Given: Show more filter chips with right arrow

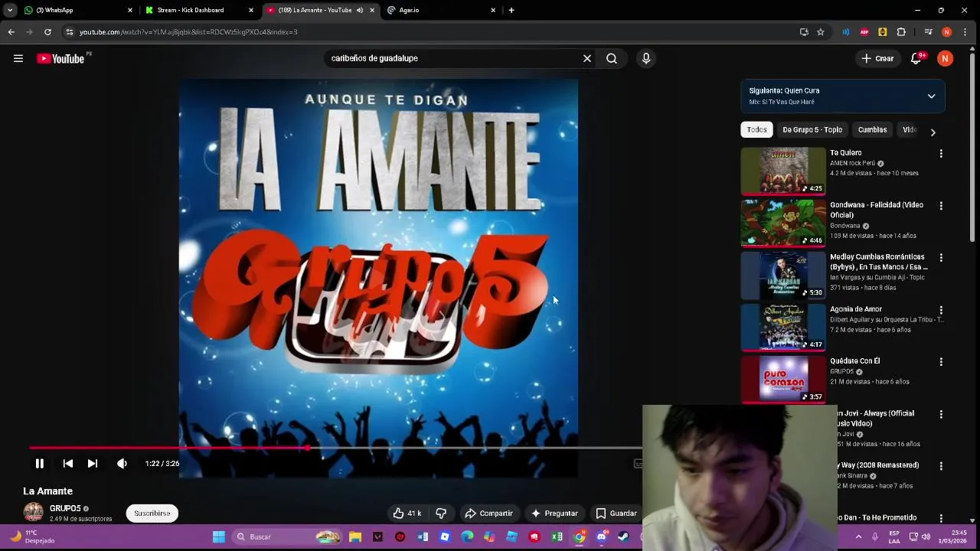Looking at the screenshot, I should point(933,132).
